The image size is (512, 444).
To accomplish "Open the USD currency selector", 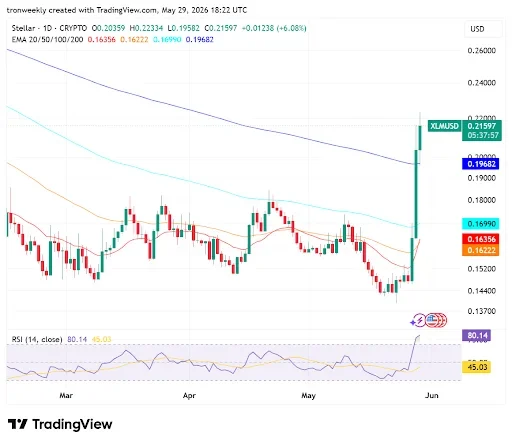I will 483,29.
